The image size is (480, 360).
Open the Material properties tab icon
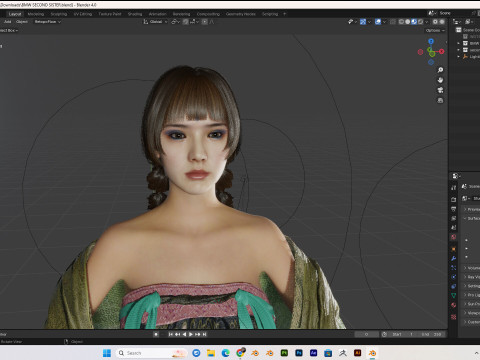tap(454, 305)
